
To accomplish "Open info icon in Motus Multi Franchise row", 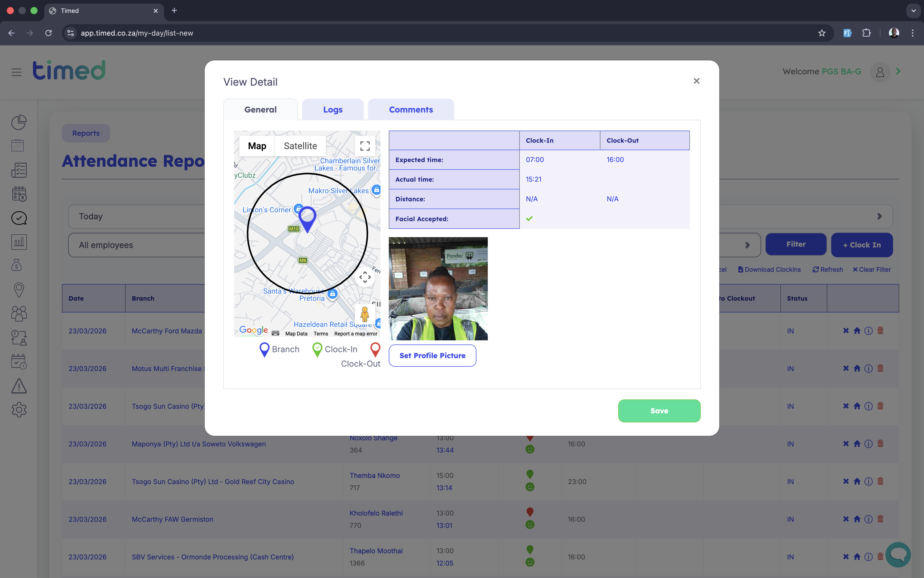I will (x=868, y=368).
